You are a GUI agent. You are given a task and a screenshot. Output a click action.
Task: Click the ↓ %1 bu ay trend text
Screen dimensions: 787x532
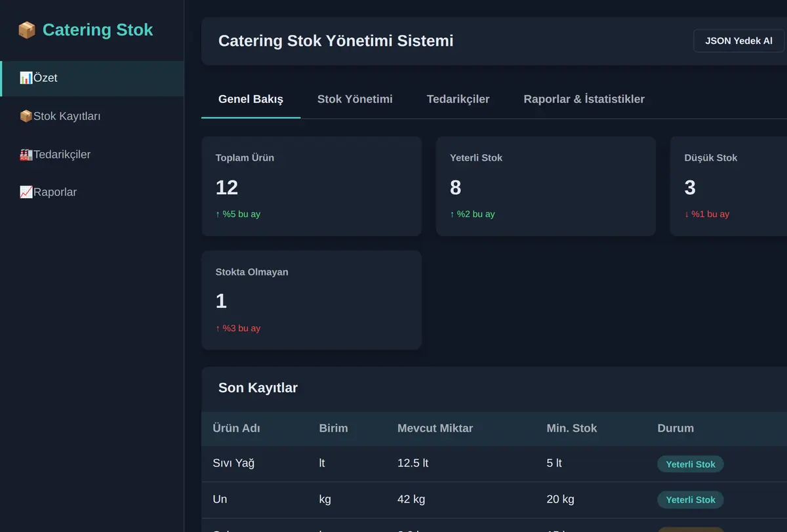pyautogui.click(x=706, y=215)
